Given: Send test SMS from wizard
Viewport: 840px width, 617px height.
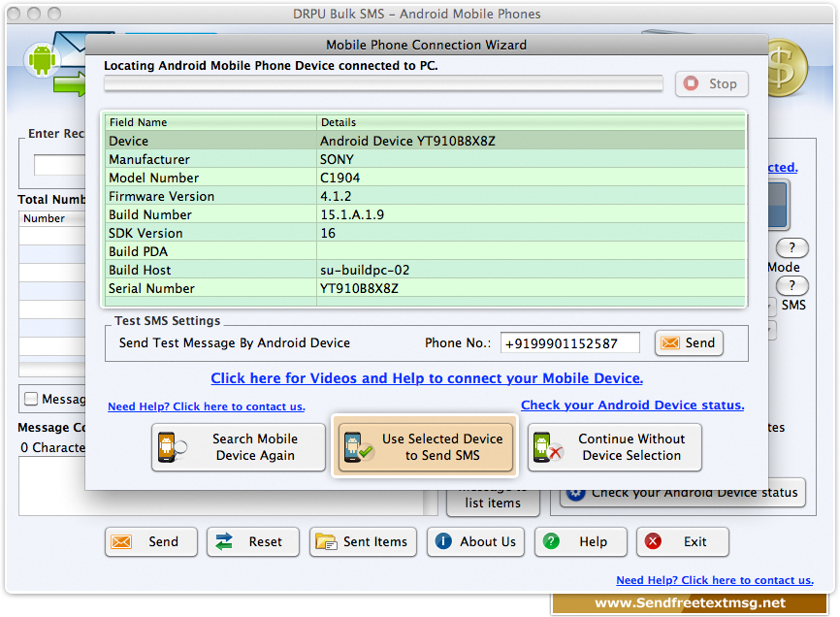Looking at the screenshot, I should tap(689, 342).
